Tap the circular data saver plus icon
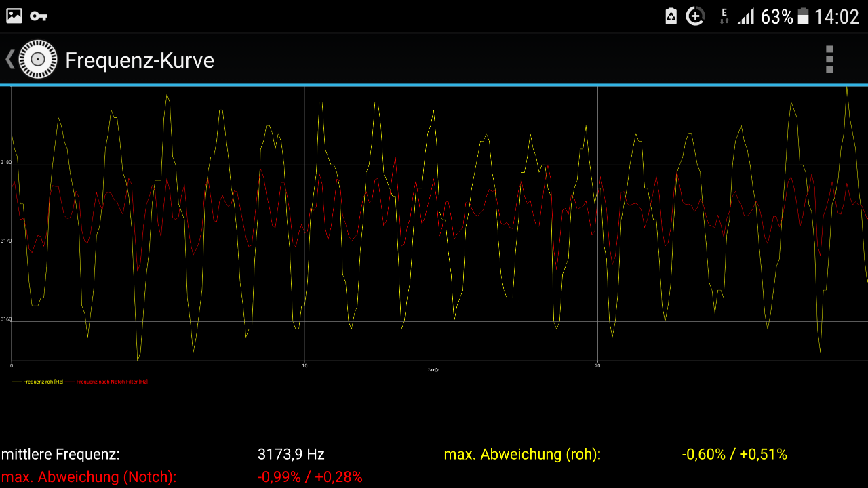Screen dimensions: 868x488 695,16
